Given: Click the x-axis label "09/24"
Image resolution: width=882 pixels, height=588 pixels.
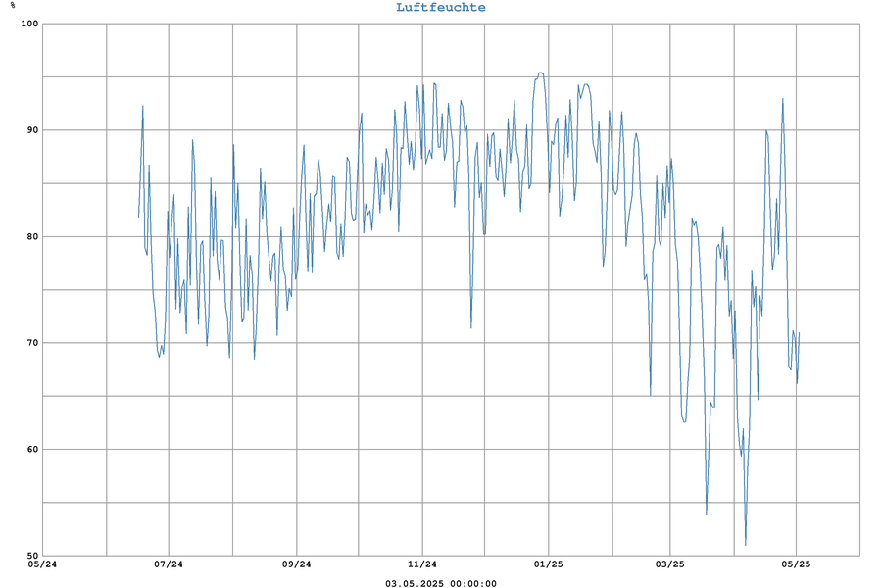Looking at the screenshot, I should tap(296, 564).
